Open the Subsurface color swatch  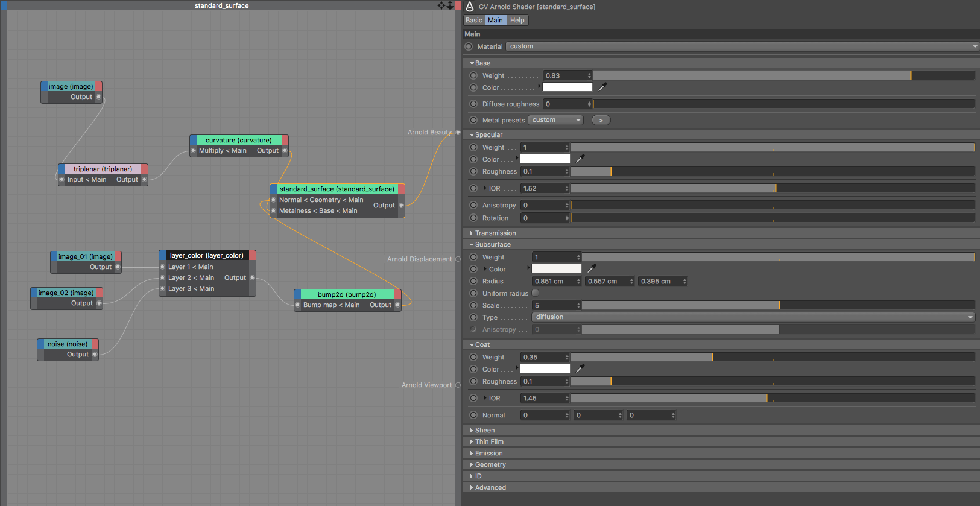557,268
